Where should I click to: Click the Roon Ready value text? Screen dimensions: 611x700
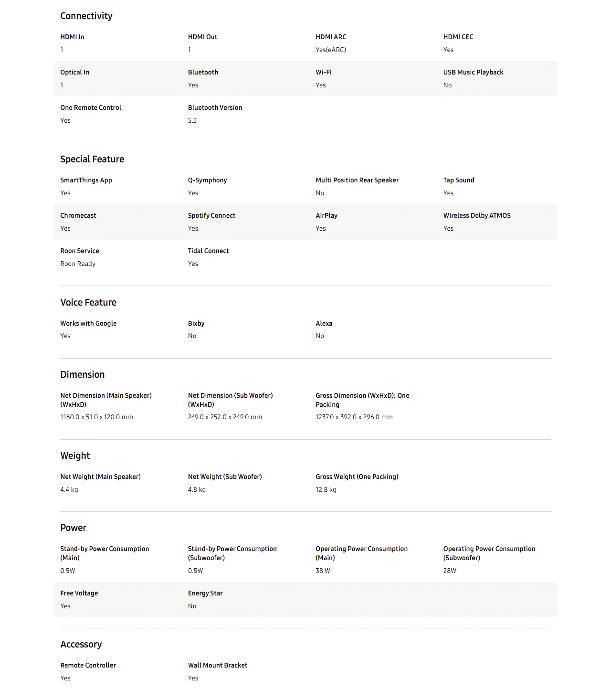coord(78,264)
